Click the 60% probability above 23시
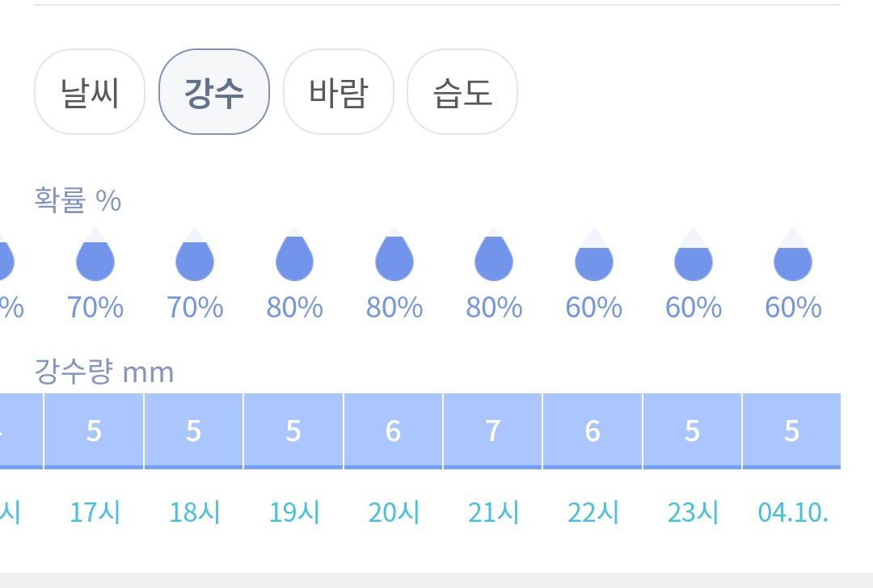873x588 pixels. (x=694, y=308)
